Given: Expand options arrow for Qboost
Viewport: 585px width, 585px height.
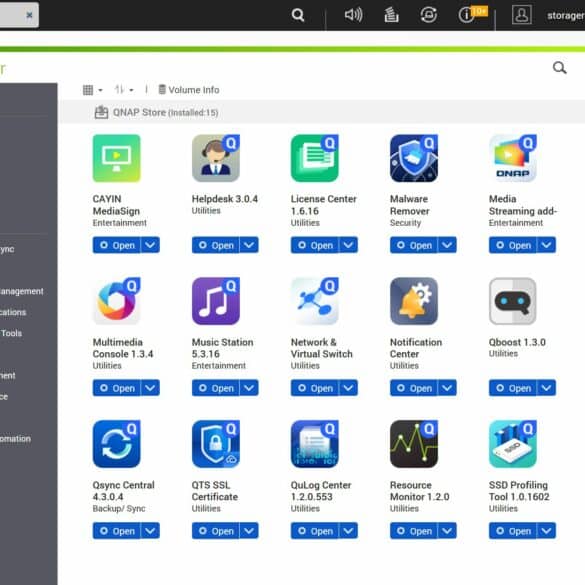Looking at the screenshot, I should [546, 388].
